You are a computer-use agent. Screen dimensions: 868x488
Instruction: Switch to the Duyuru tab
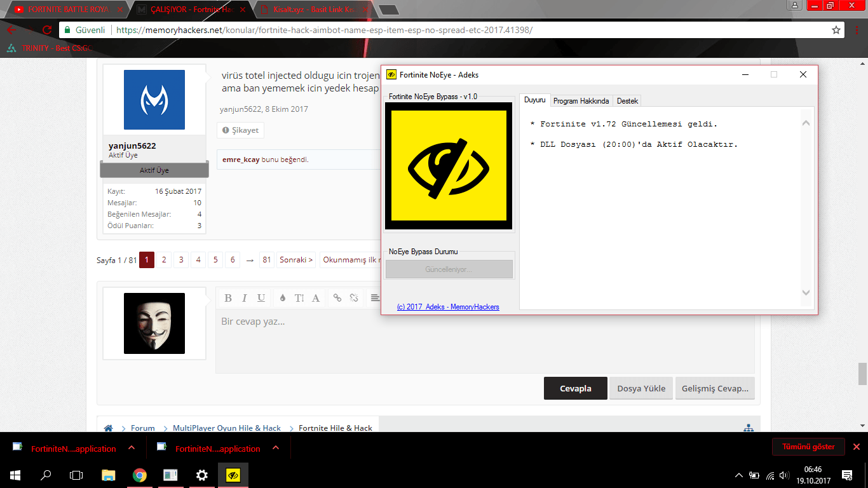pos(534,100)
